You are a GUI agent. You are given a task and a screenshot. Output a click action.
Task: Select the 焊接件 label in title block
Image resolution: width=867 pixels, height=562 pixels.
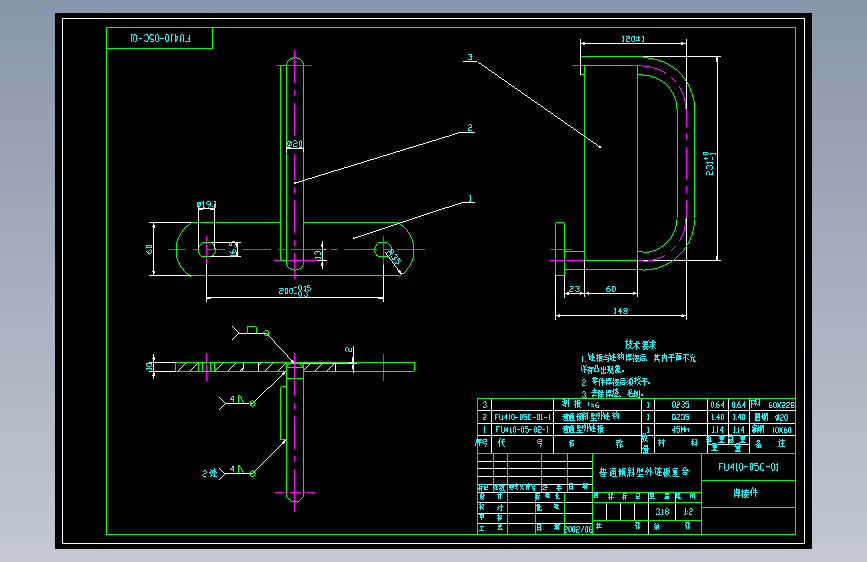click(x=746, y=493)
